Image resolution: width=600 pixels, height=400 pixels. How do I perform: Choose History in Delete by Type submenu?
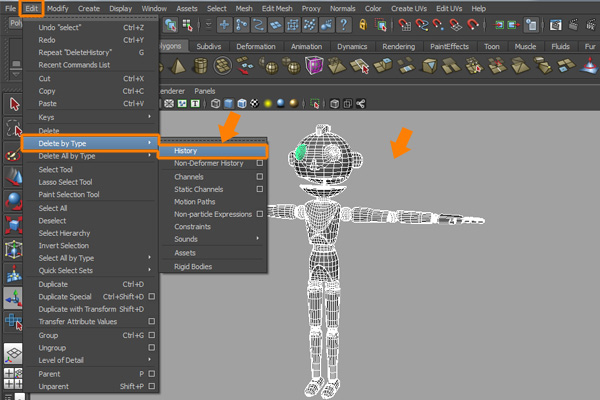[186, 150]
